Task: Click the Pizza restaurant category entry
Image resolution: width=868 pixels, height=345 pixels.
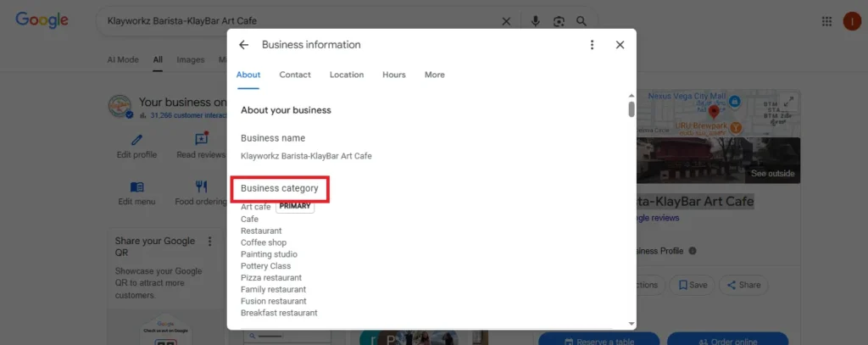Action: [x=271, y=277]
